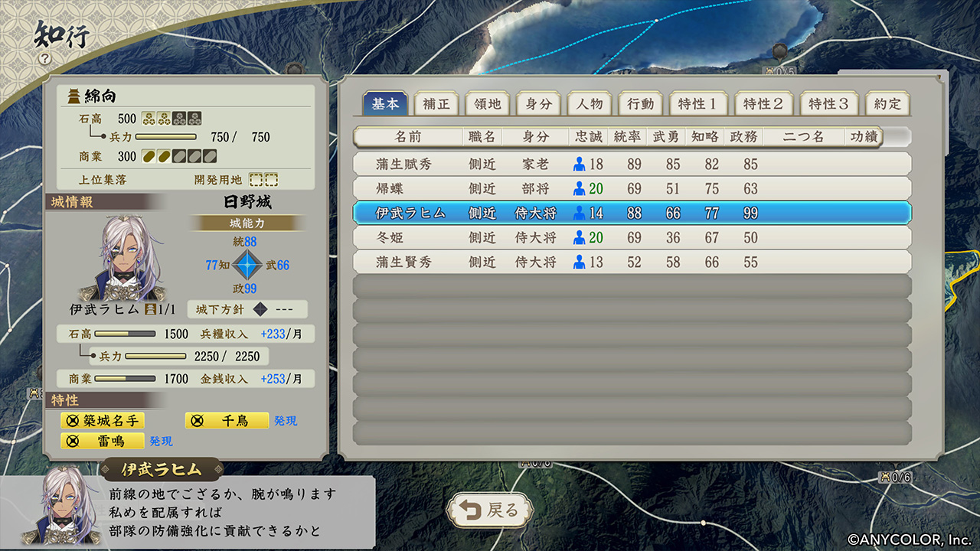This screenshot has width=980, height=551.
Task: Click the 綿向 兵力 gauge bar
Action: (162, 138)
